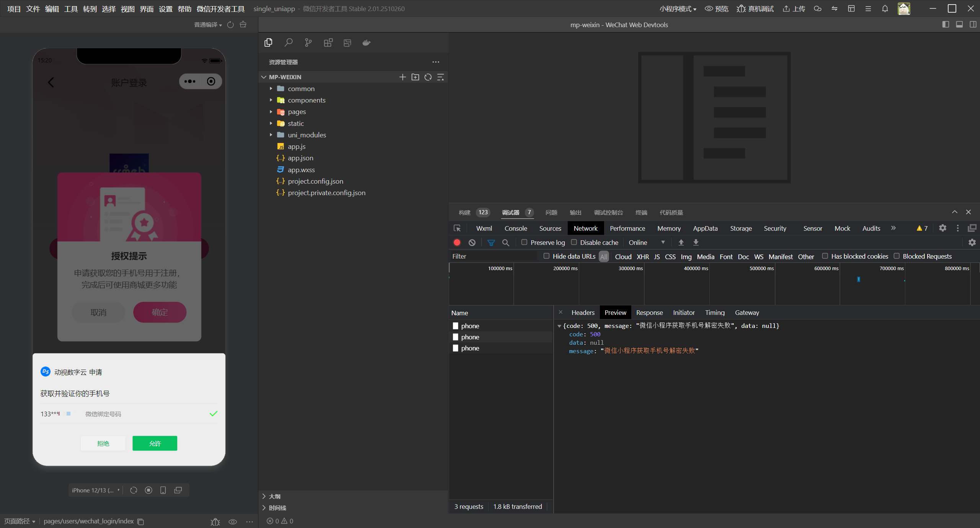The image size is (980, 528).
Task: Click the compile refresh icon
Action: click(x=230, y=25)
